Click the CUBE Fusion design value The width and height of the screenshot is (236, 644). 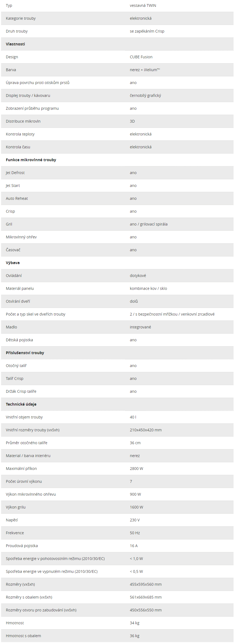141,57
